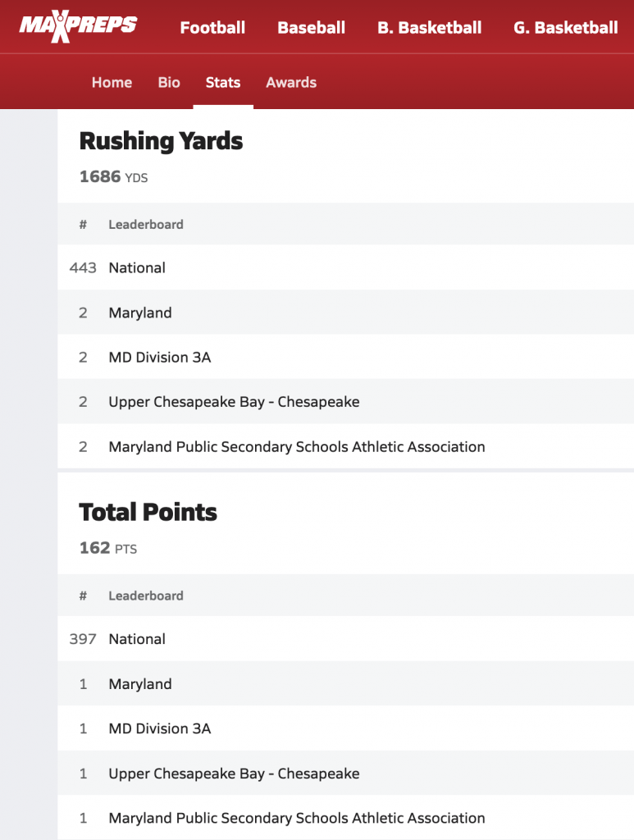Screen dimensions: 634x840
Task: Switch to the Bio tab
Action: tap(169, 82)
